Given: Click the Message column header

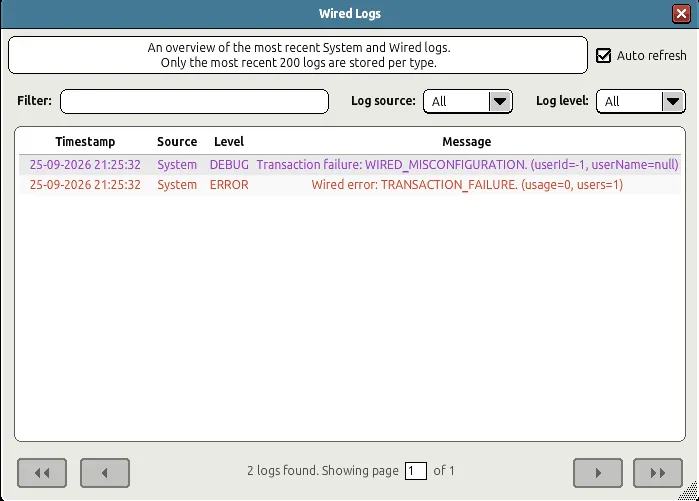Looking at the screenshot, I should click(467, 142).
